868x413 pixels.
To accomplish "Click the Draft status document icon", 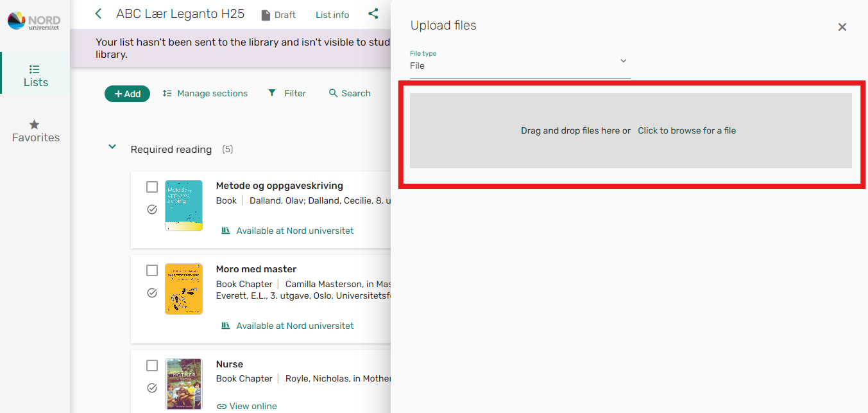I will (x=266, y=15).
